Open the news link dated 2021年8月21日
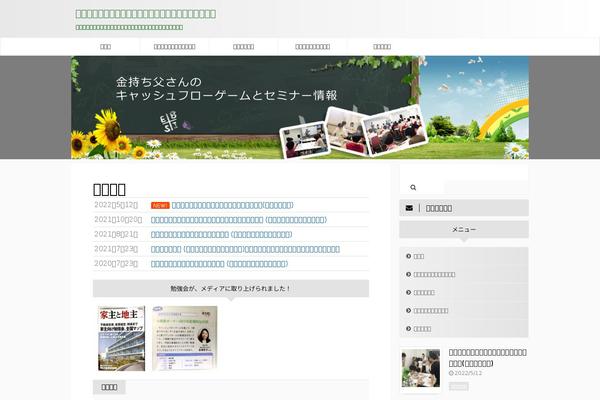Viewport: 600px width, 400px height. tap(222, 234)
